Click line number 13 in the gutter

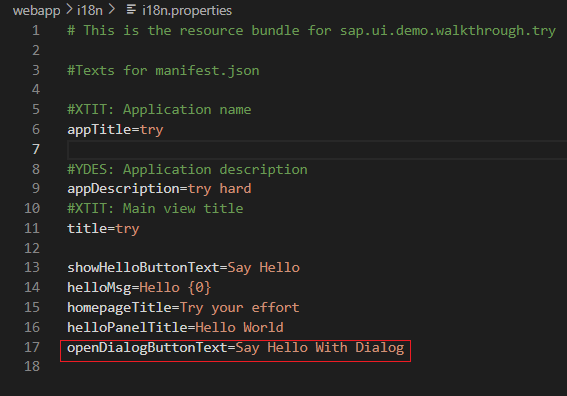(x=32, y=268)
